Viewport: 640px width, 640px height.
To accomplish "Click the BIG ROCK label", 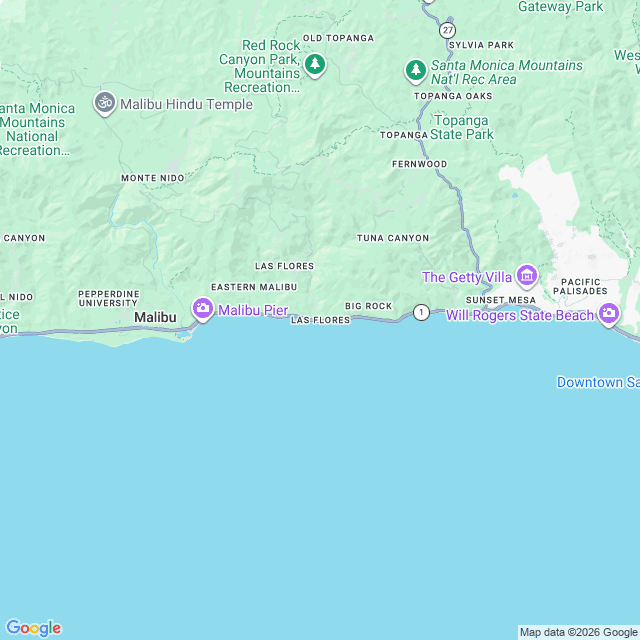I will click(x=369, y=306).
